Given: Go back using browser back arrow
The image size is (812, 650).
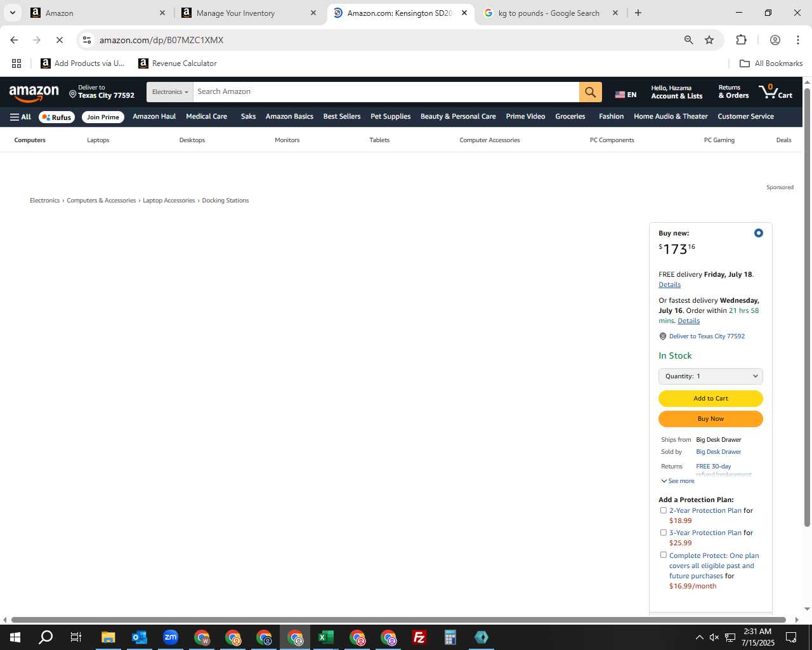Looking at the screenshot, I should pos(14,40).
